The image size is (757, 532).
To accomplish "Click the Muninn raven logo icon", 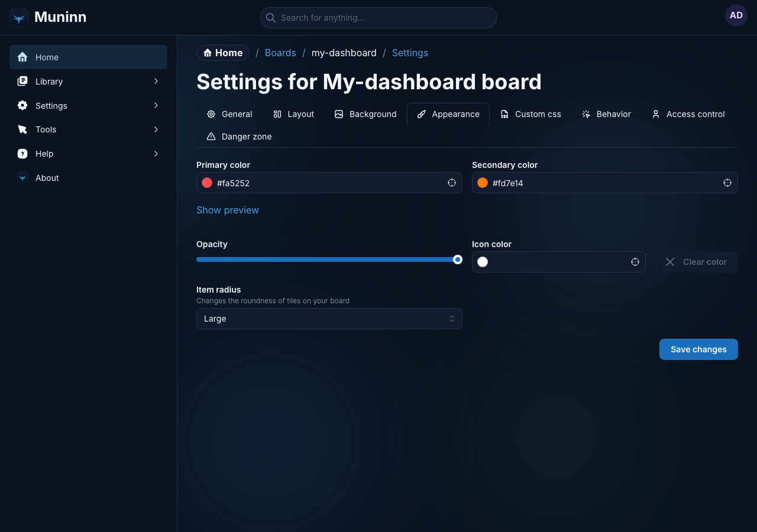I will pos(19,18).
